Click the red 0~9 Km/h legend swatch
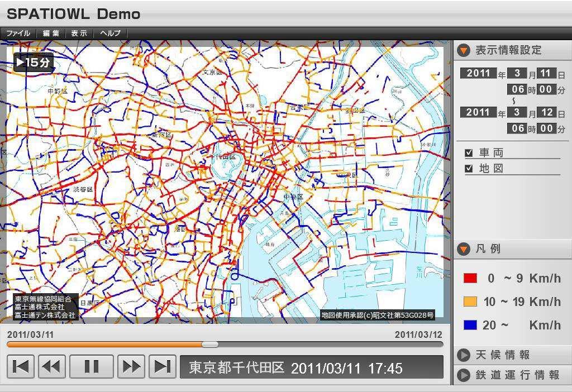 tap(470, 279)
